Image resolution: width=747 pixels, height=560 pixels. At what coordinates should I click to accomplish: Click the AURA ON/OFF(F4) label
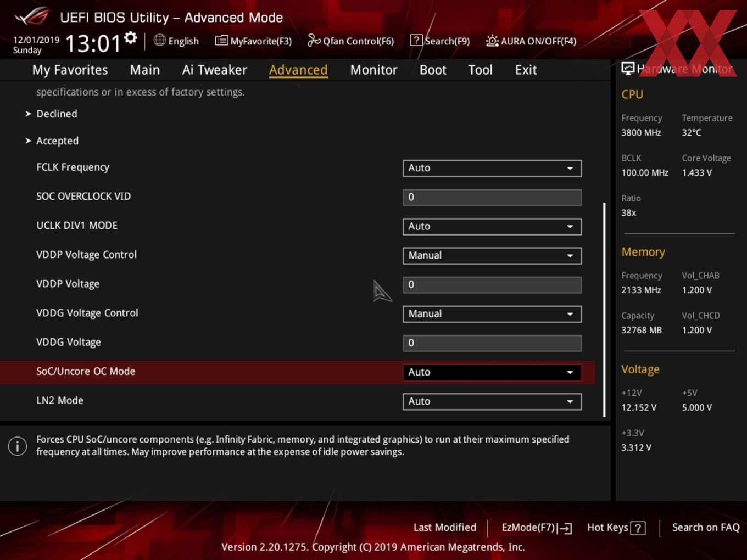pos(538,41)
